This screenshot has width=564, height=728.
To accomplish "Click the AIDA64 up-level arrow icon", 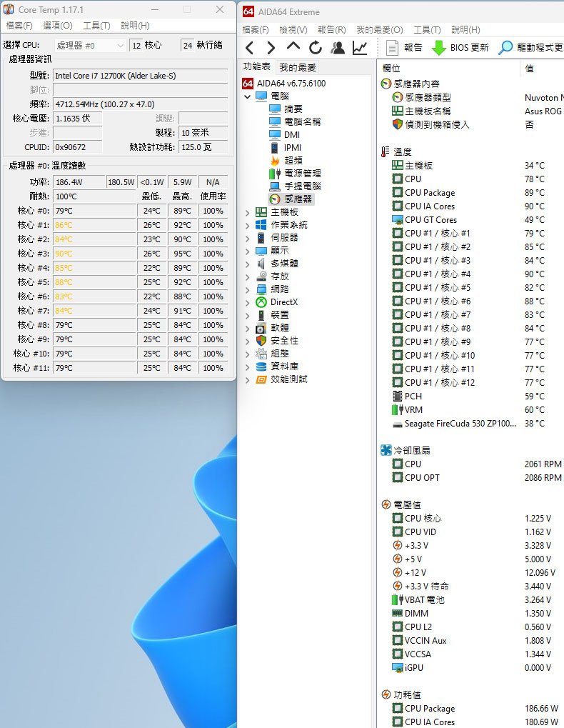I will [x=293, y=46].
